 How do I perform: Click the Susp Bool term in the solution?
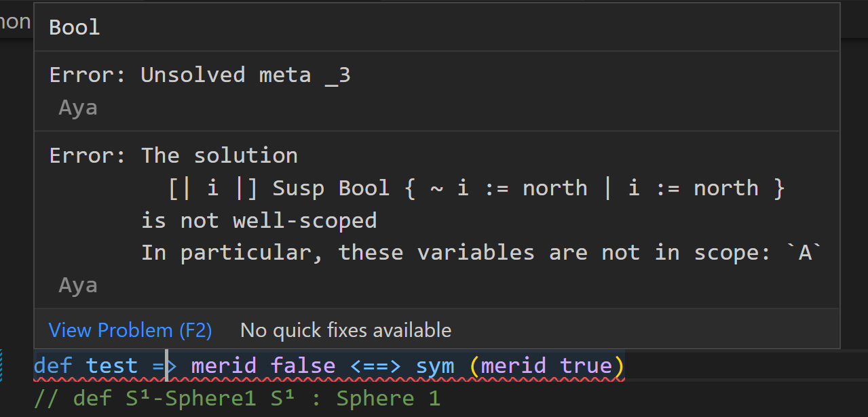click(331, 188)
